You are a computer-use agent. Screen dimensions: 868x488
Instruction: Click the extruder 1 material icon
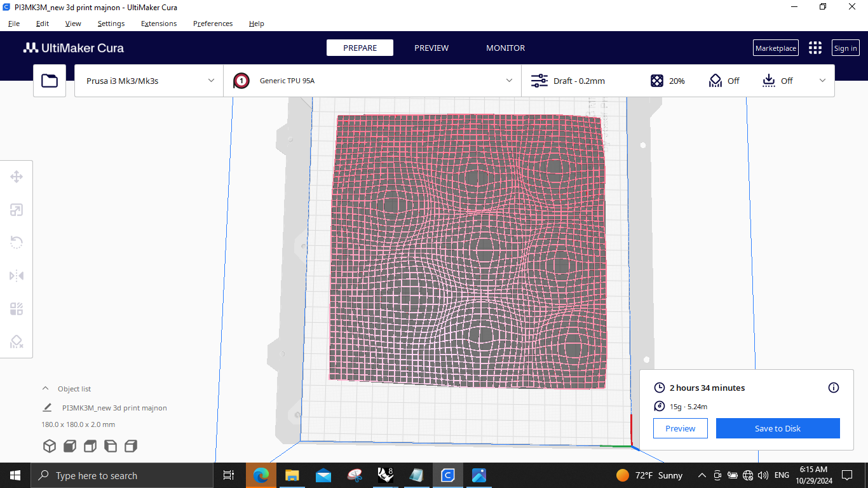[x=241, y=81]
